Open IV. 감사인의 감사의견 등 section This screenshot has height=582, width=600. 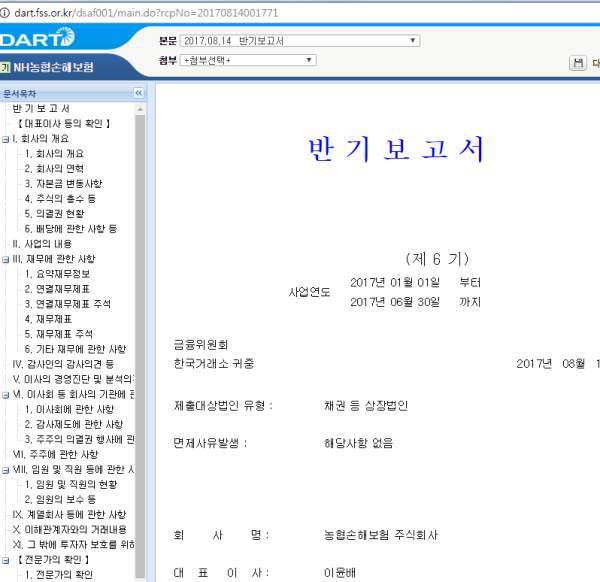pyautogui.click(x=63, y=364)
